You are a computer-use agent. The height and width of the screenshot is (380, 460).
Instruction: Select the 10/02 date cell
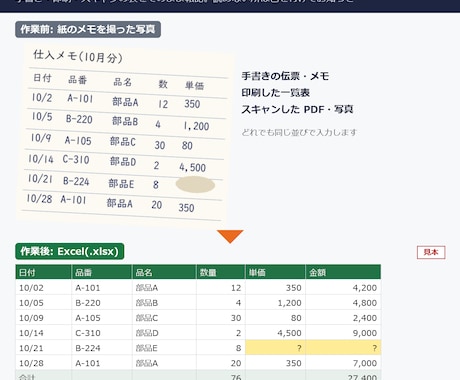tap(43, 288)
